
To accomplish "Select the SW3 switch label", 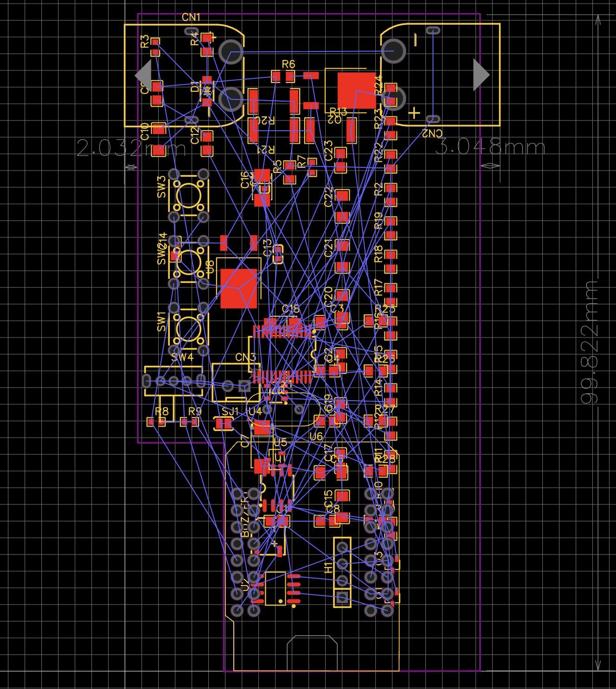I will click(x=161, y=187).
